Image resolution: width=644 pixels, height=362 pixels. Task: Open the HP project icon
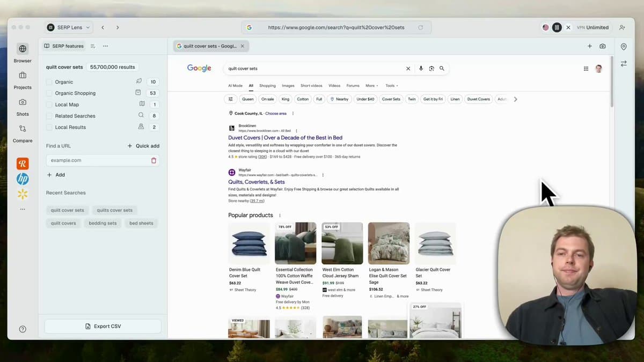tap(23, 179)
